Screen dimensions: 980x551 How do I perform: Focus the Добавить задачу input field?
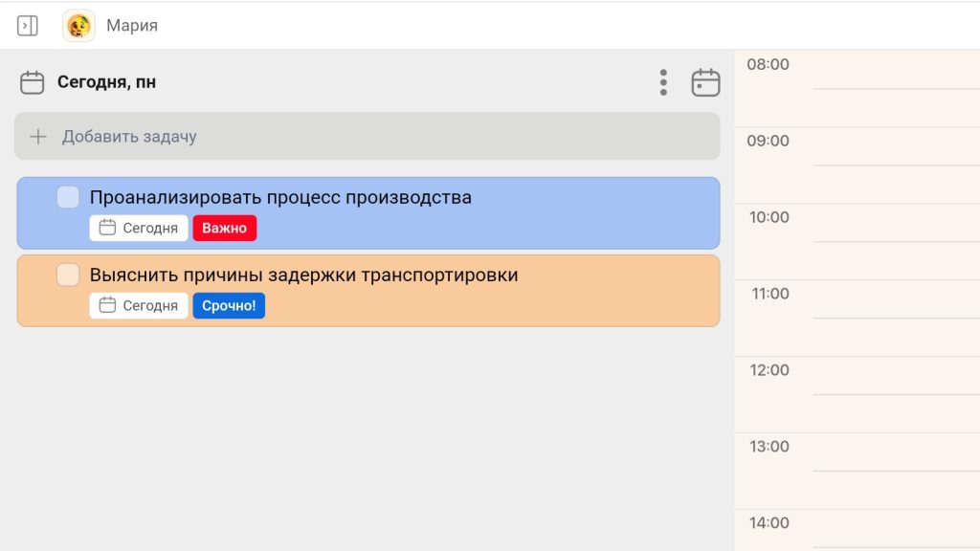click(367, 136)
